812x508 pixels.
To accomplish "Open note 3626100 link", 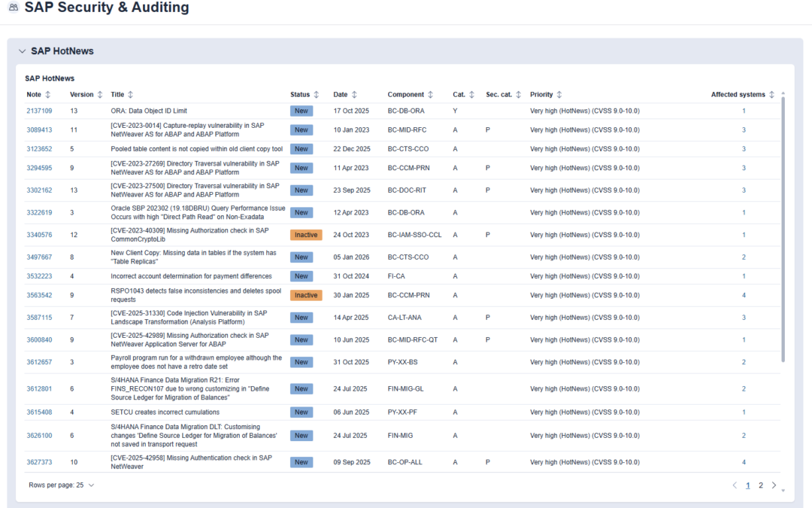I will (x=39, y=436).
